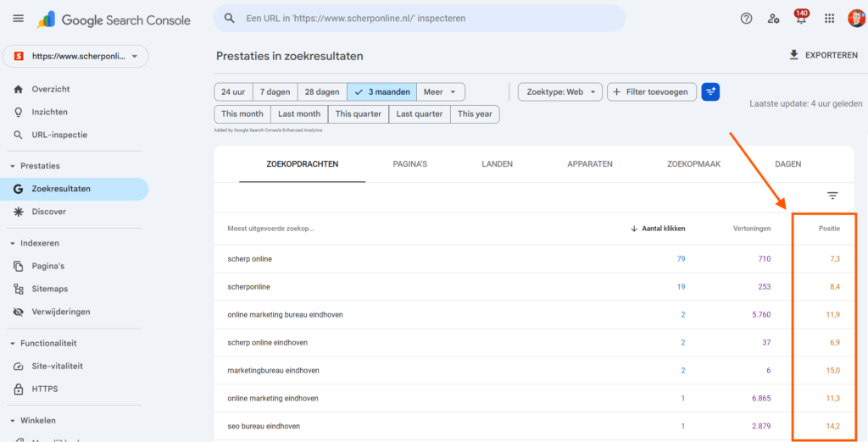
Task: Open the property selector dropdown
Action: click(x=75, y=56)
